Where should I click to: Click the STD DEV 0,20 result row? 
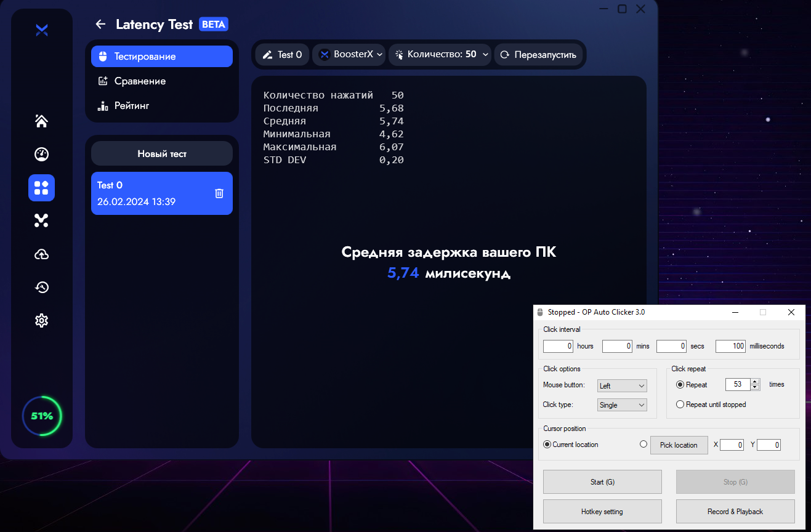[x=333, y=160]
